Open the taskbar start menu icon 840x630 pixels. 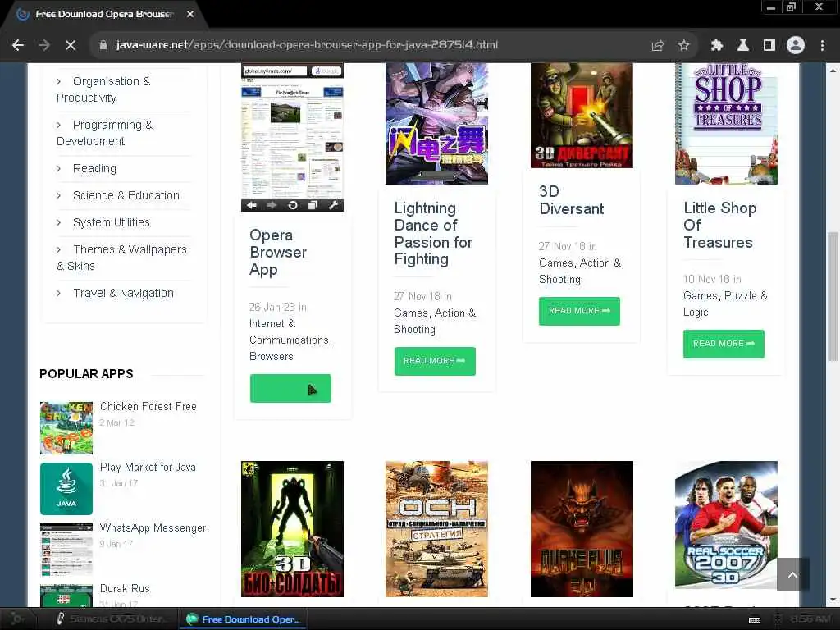coord(17,619)
